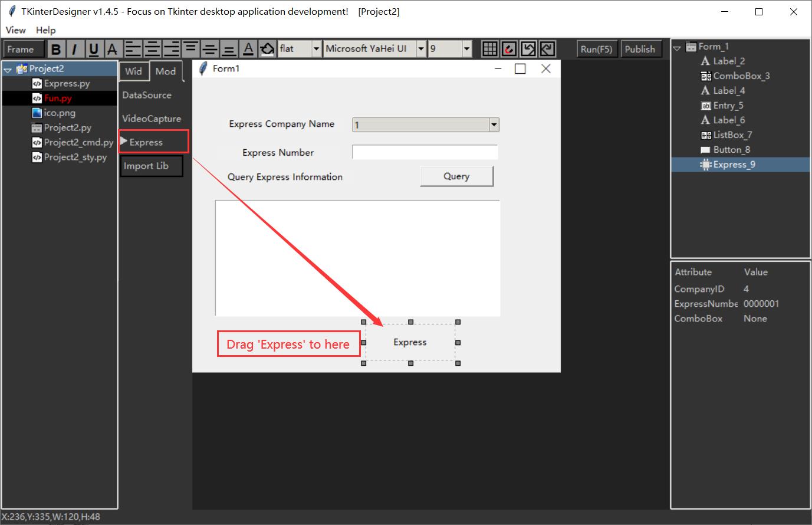
Task: Click the empty list box on Form1
Action: tap(357, 258)
